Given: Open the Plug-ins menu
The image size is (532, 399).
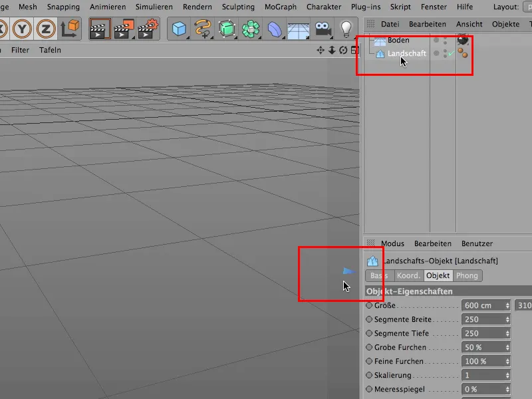Looking at the screenshot, I should point(365,7).
